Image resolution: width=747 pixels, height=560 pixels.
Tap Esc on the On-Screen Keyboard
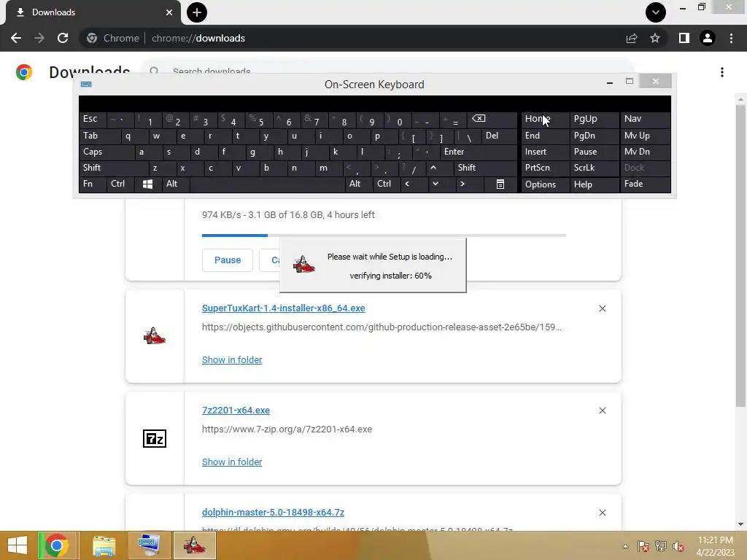93,119
